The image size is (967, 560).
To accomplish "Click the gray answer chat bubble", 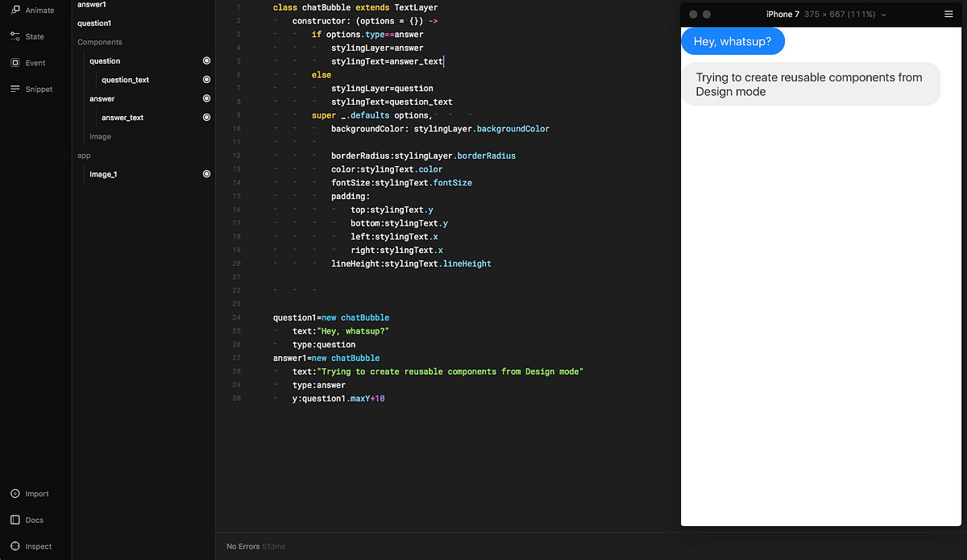I will click(811, 84).
